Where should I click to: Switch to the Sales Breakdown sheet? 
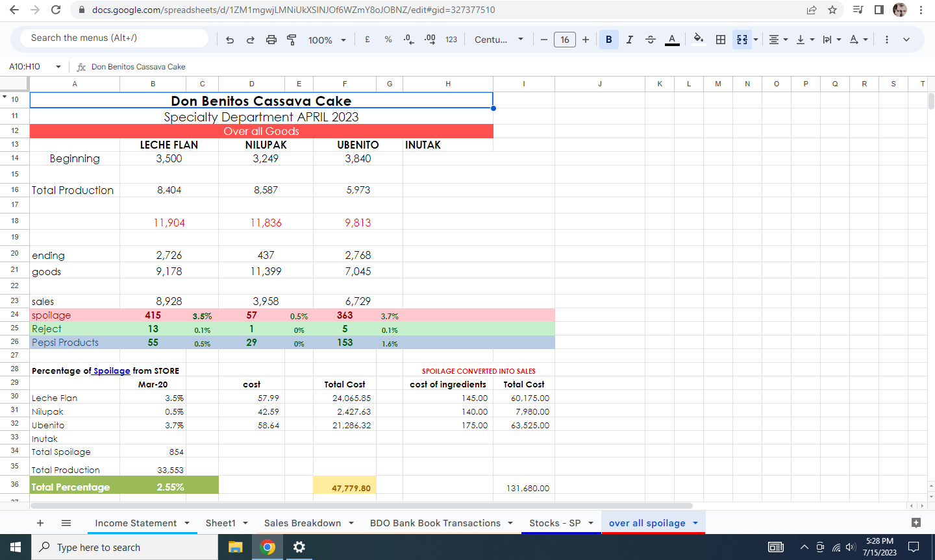click(303, 523)
